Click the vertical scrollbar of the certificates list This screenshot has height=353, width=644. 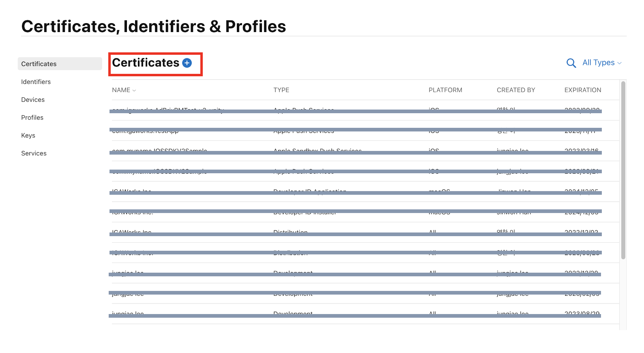click(623, 170)
